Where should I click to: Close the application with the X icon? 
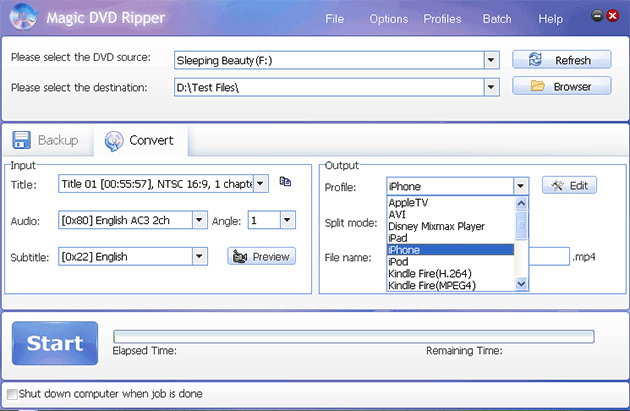click(614, 16)
